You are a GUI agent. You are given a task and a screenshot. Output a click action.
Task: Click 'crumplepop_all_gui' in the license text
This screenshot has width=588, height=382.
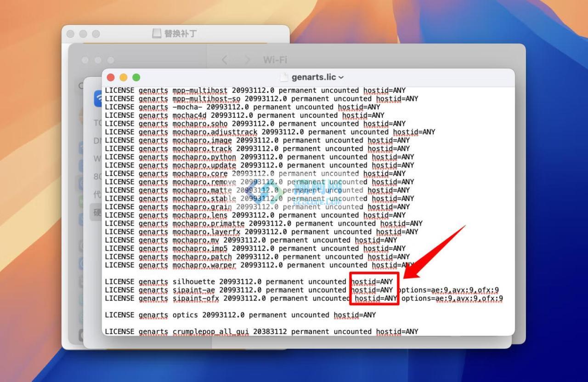(x=210, y=331)
